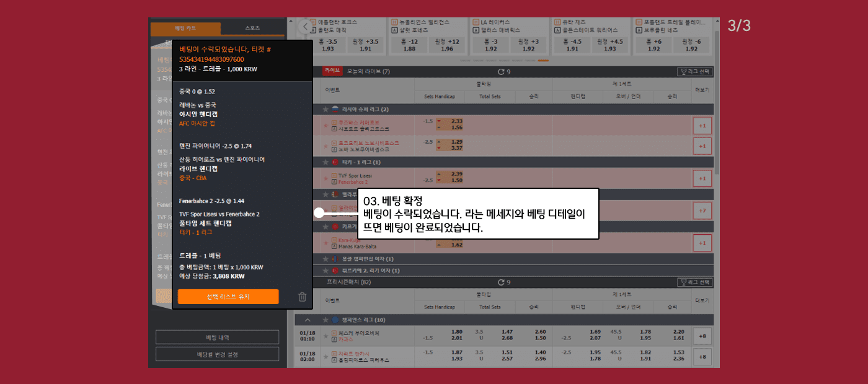The width and height of the screenshot is (868, 384).
Task: Collapse the Champions League section chevron
Action: point(307,320)
